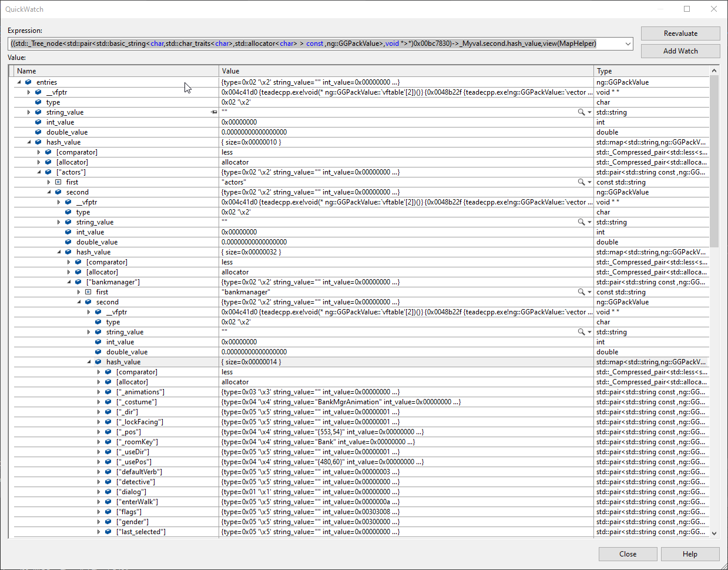The height and width of the screenshot is (570, 728).
Task: Click the icon beside ["_dir"] entry
Action: tap(108, 412)
